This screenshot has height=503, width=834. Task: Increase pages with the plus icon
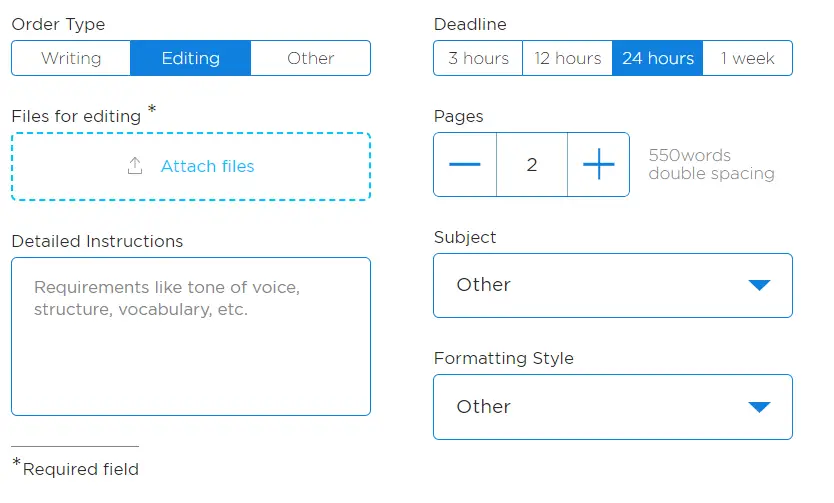[599, 164]
